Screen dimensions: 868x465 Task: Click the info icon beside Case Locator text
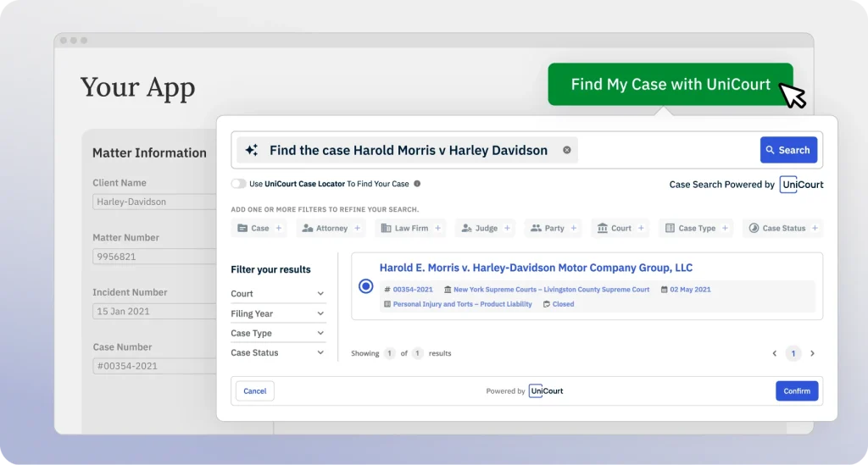(417, 184)
